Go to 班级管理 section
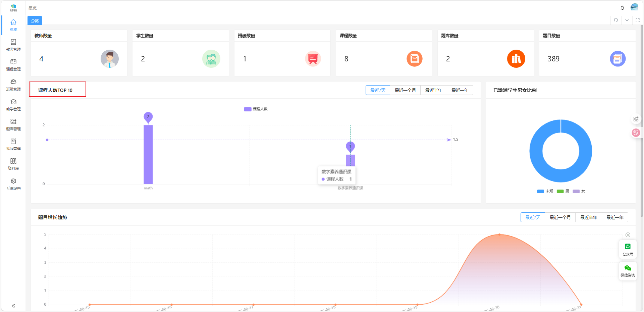Screen dimensions: 644x312 tap(13, 85)
